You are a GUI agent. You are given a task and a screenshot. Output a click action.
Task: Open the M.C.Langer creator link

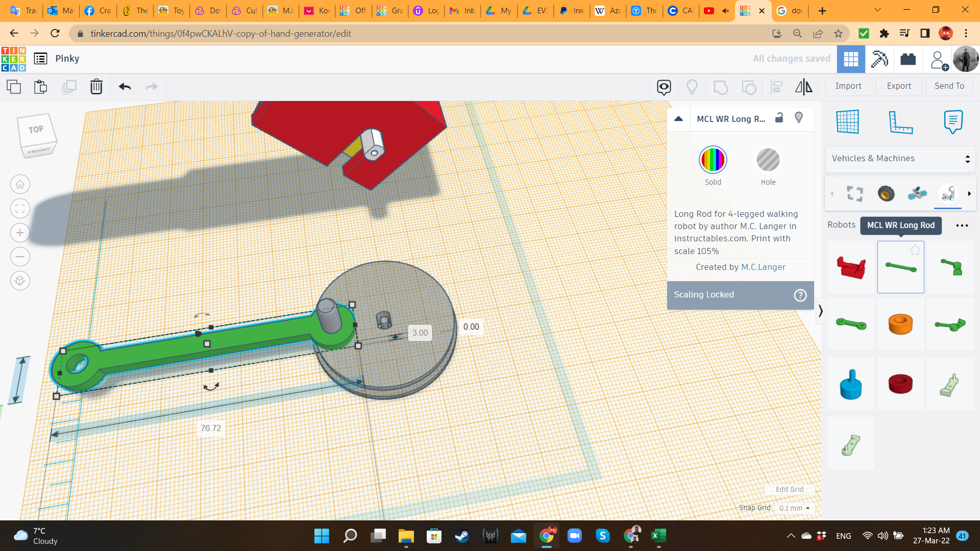[x=763, y=267]
